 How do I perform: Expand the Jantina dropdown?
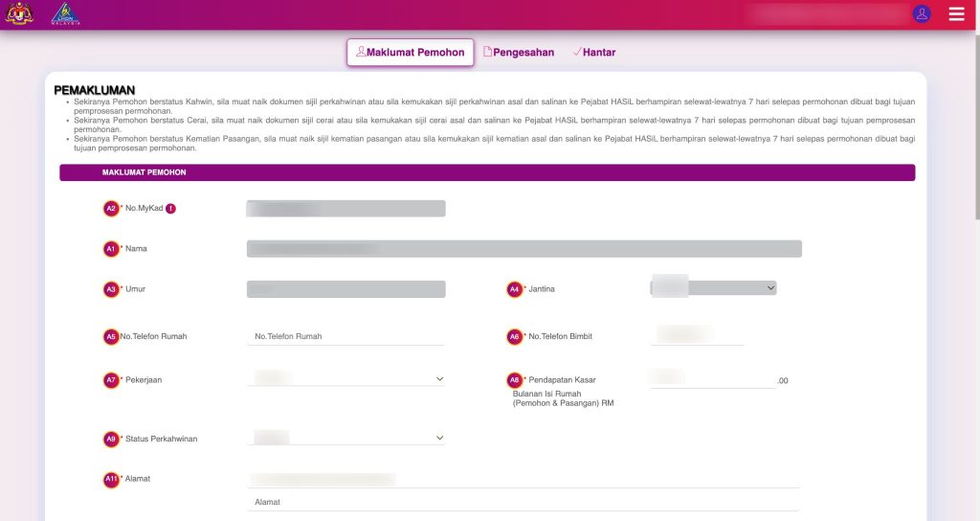pos(713,287)
